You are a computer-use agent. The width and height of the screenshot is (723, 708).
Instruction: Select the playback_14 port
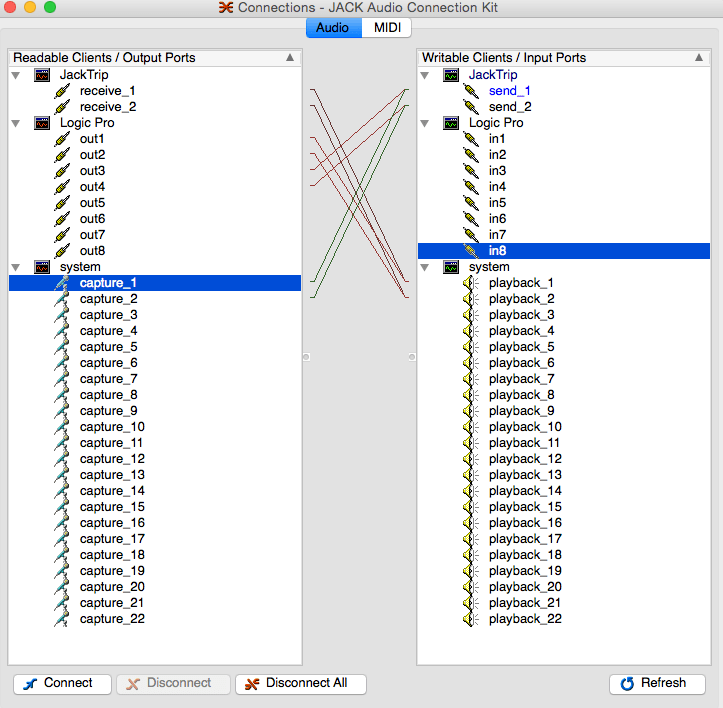(x=525, y=491)
